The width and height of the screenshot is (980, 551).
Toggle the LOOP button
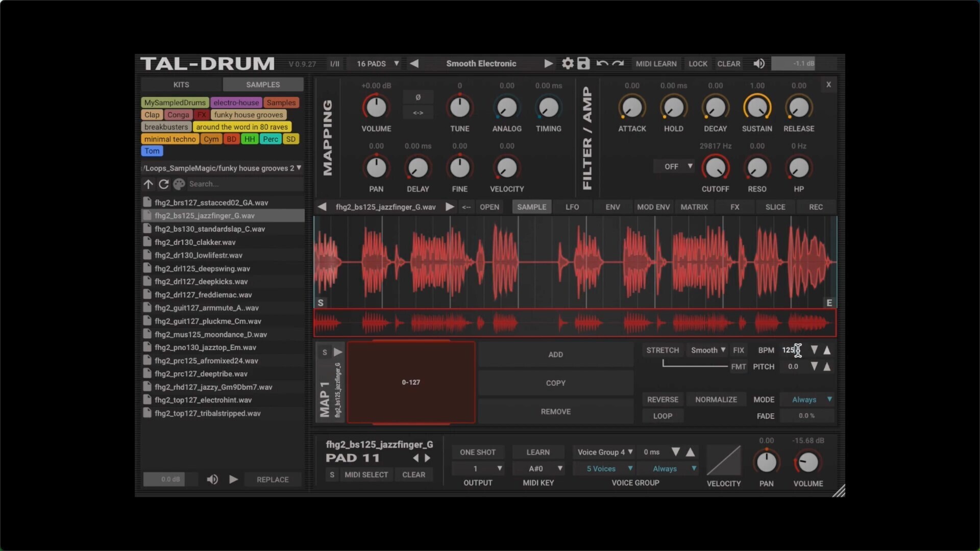663,416
